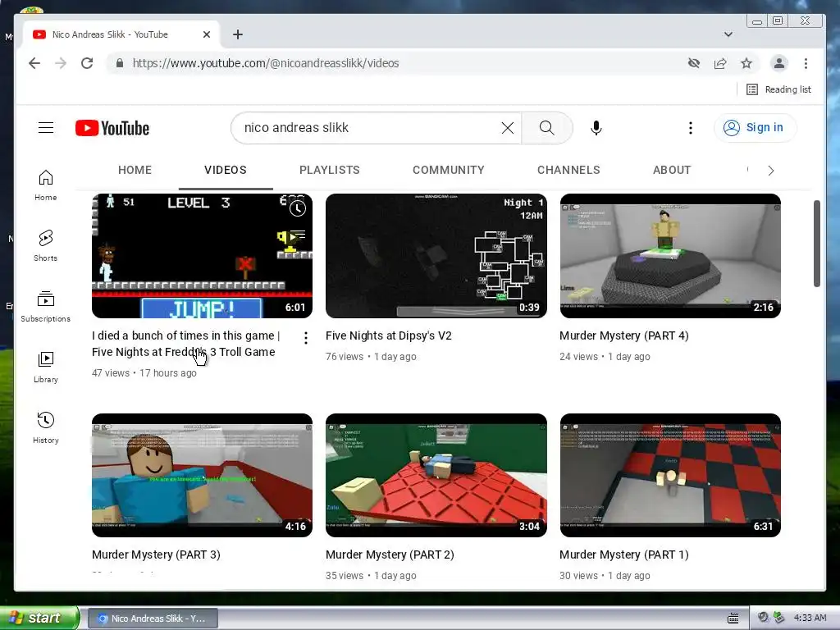The width and height of the screenshot is (840, 630).
Task: Clear the search box with the X icon
Action: coord(507,127)
